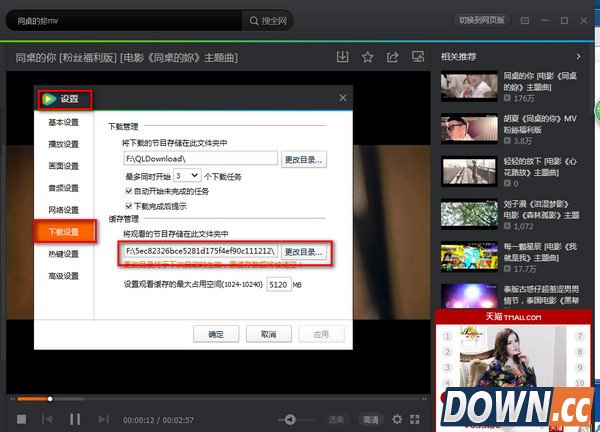Screen dimensions: 600x432
Task: Open recommended video 轻轻的放下
Action: point(511,172)
